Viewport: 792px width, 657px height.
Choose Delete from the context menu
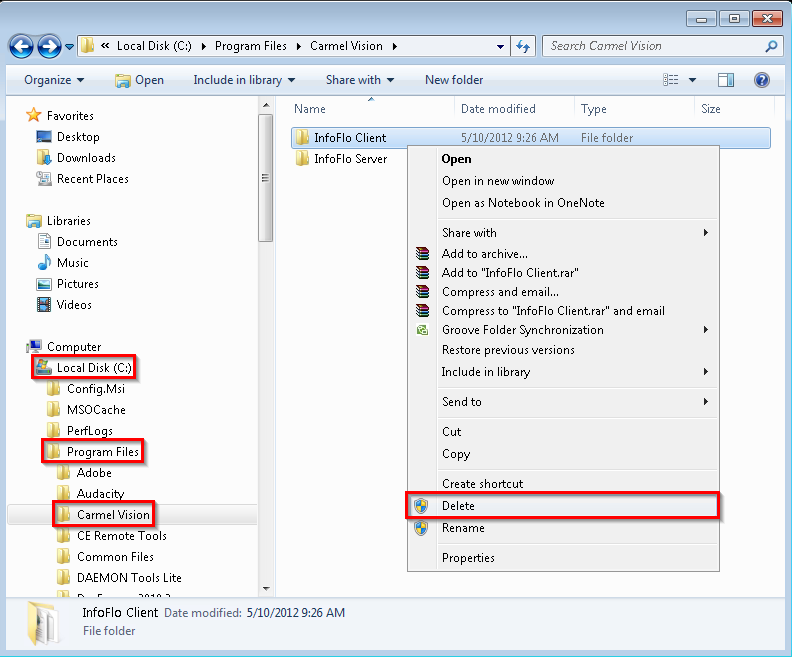458,506
